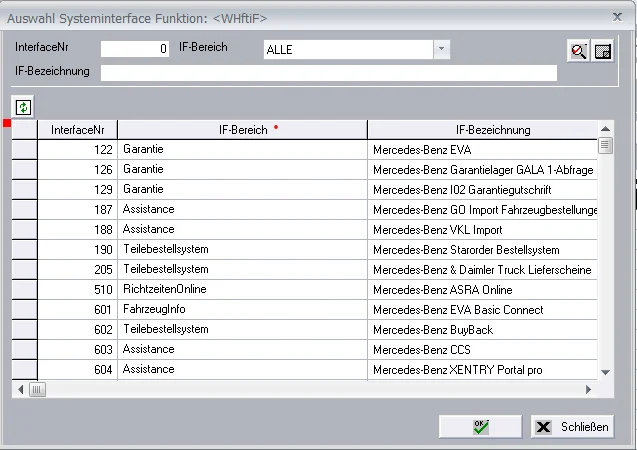Viewport: 637px width, 450px height.
Task: Sort by the InterfaceNr column header
Action: (77, 130)
